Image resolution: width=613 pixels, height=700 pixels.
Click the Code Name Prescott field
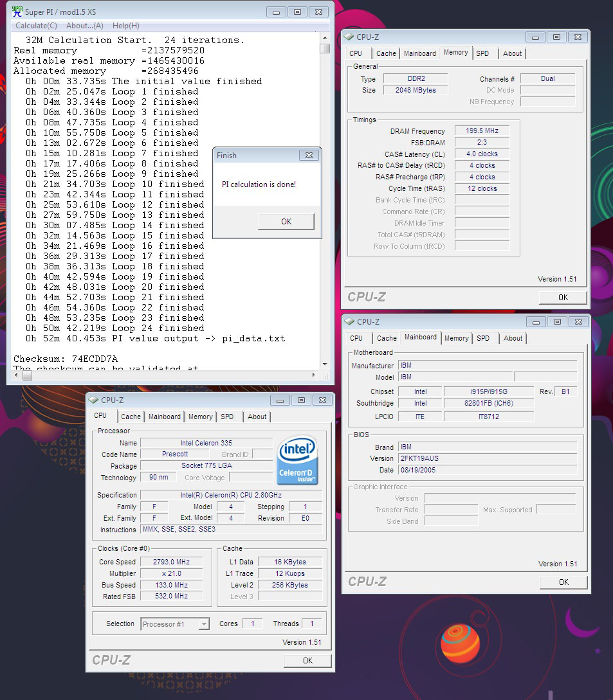[x=175, y=454]
